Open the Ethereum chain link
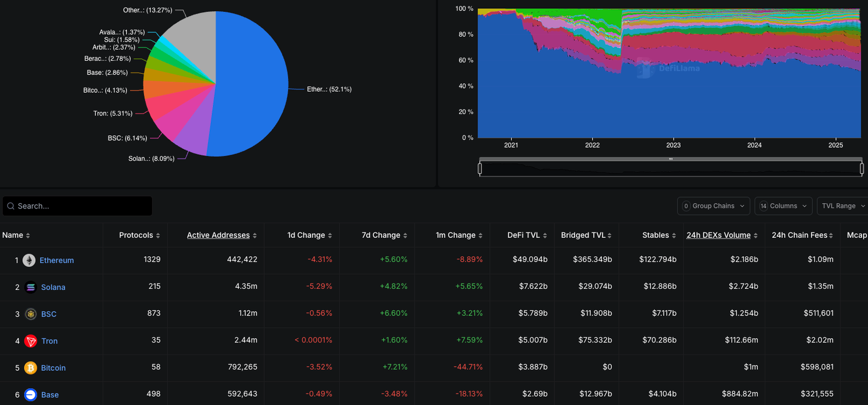 tap(56, 260)
